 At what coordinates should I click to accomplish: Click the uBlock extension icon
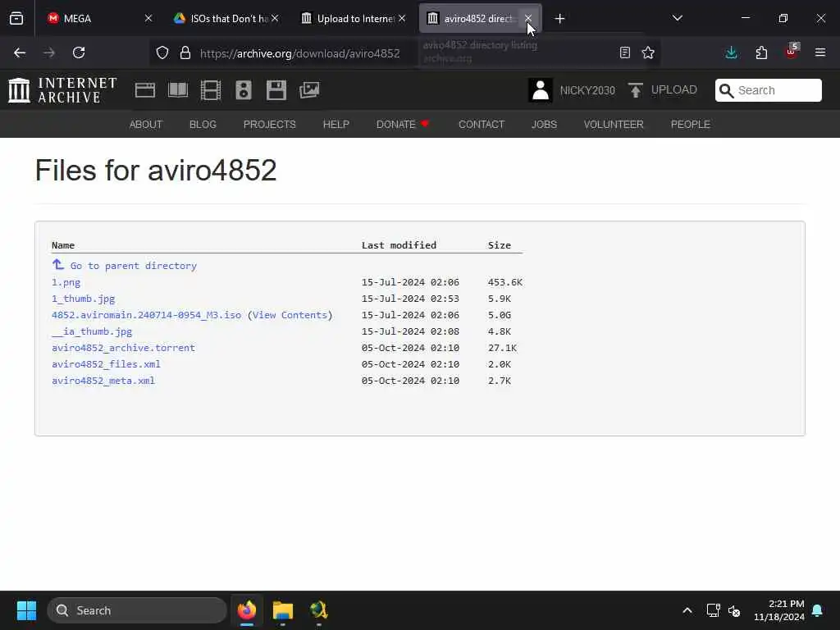click(792, 52)
